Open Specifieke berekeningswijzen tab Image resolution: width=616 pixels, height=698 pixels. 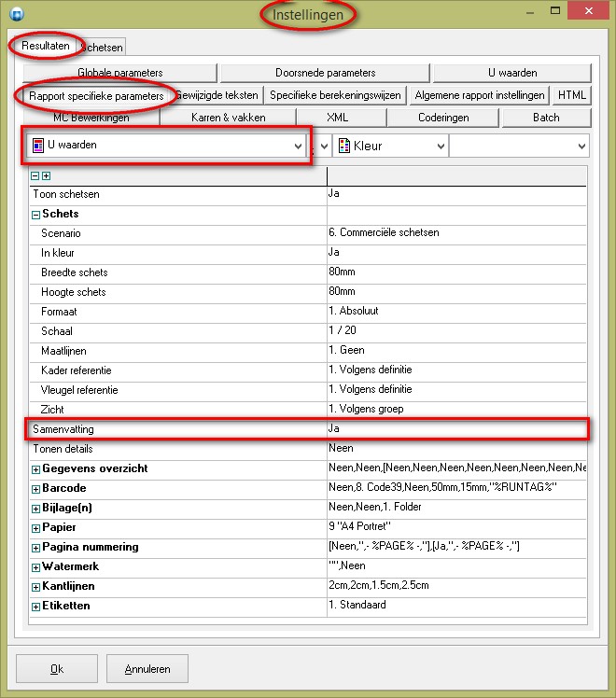335,95
